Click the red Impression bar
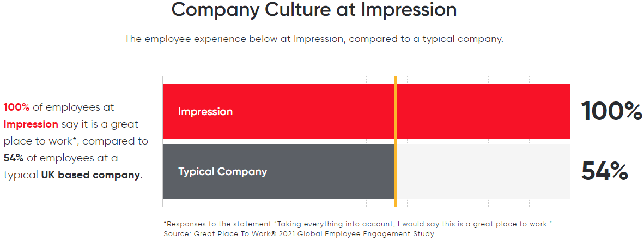This screenshot has width=644, height=240. click(366, 111)
